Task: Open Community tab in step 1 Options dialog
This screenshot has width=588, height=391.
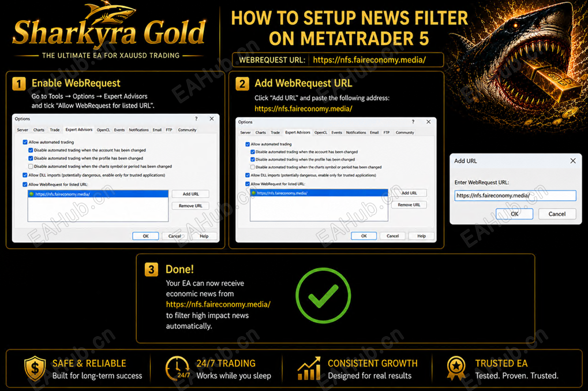Action: pos(187,130)
